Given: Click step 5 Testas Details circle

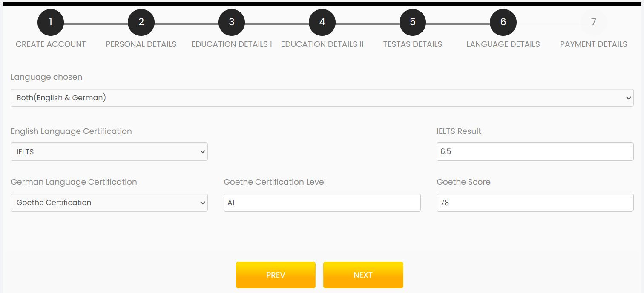Looking at the screenshot, I should (412, 22).
